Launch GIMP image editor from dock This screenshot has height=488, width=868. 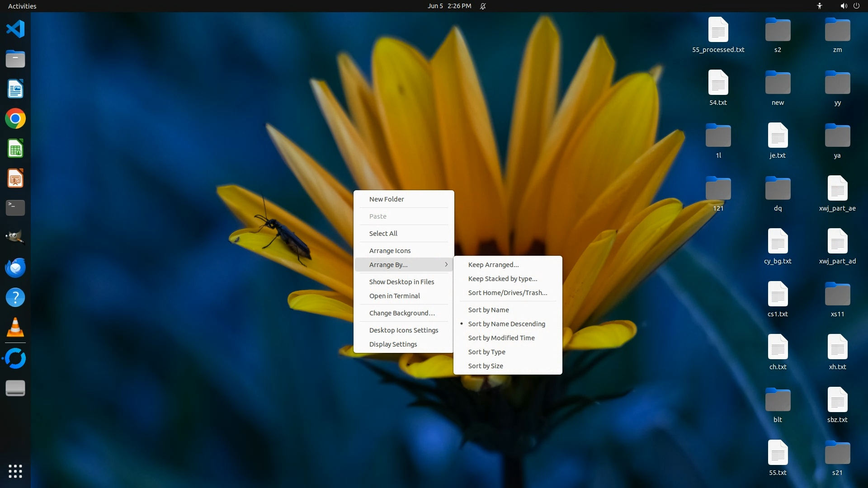coord(15,237)
